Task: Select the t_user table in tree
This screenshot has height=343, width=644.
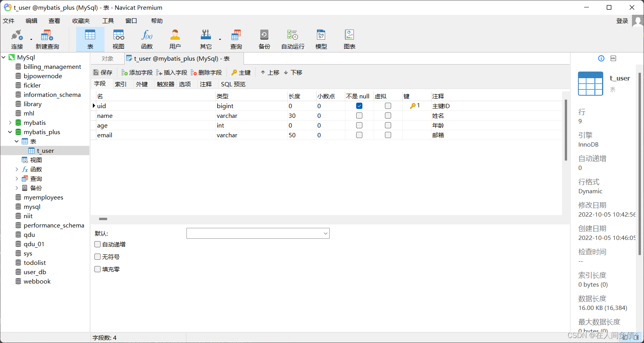Action: (45, 150)
